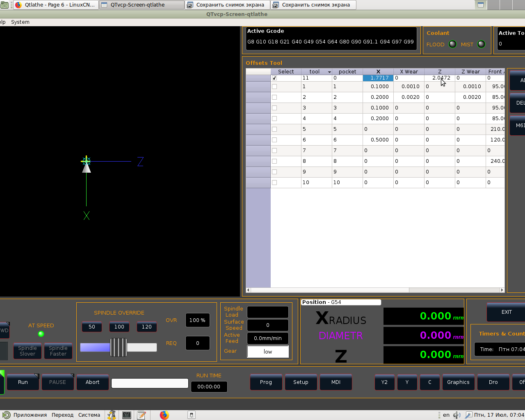Screen dimensions: 525x420
Task: Switch to QTvcp-Screen-qtlathe taskbar window
Action: [x=142, y=5]
